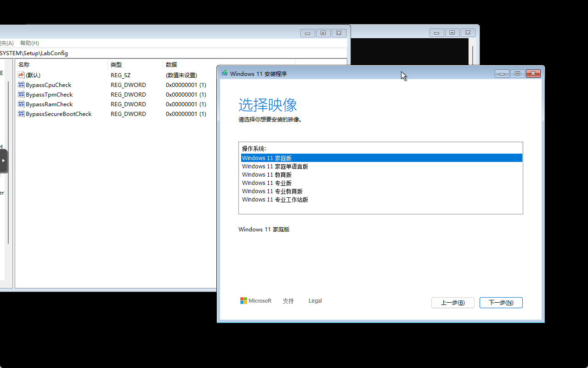The image size is (588, 368).
Task: Select the BypassTpmCheck value name
Action: point(49,95)
